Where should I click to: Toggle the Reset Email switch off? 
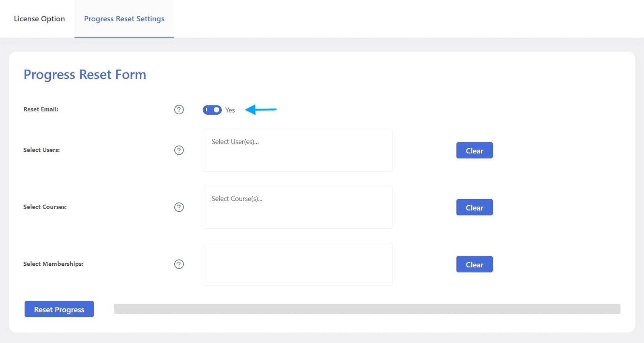212,110
